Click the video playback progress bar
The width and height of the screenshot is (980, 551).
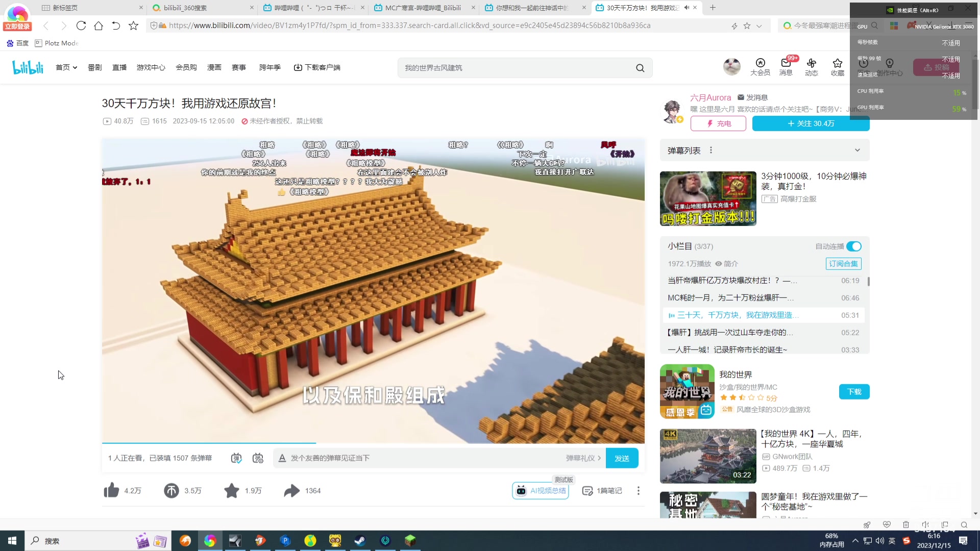tap(357, 442)
